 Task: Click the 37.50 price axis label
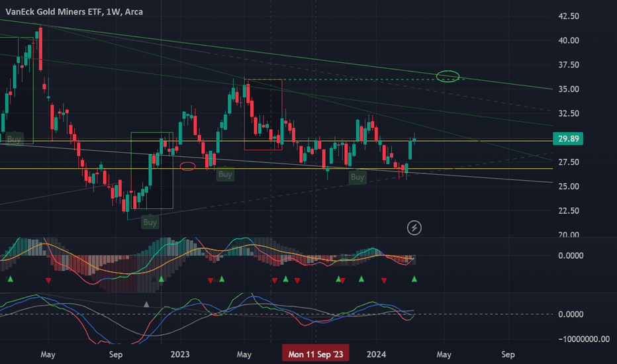pos(569,65)
